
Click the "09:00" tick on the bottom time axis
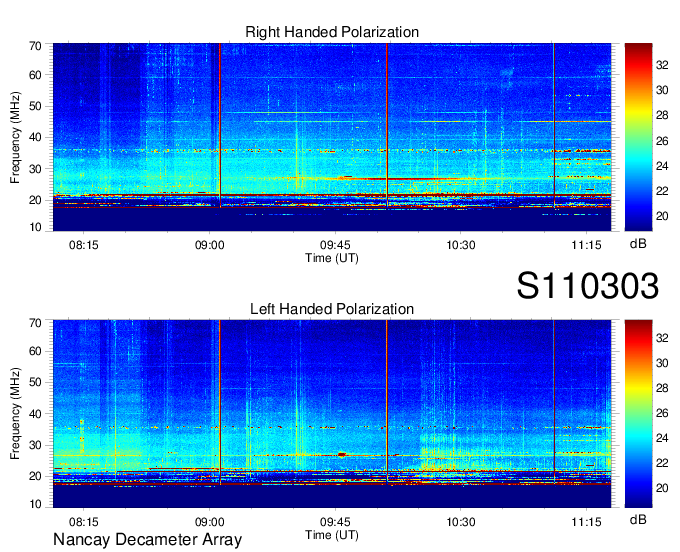click(x=209, y=522)
